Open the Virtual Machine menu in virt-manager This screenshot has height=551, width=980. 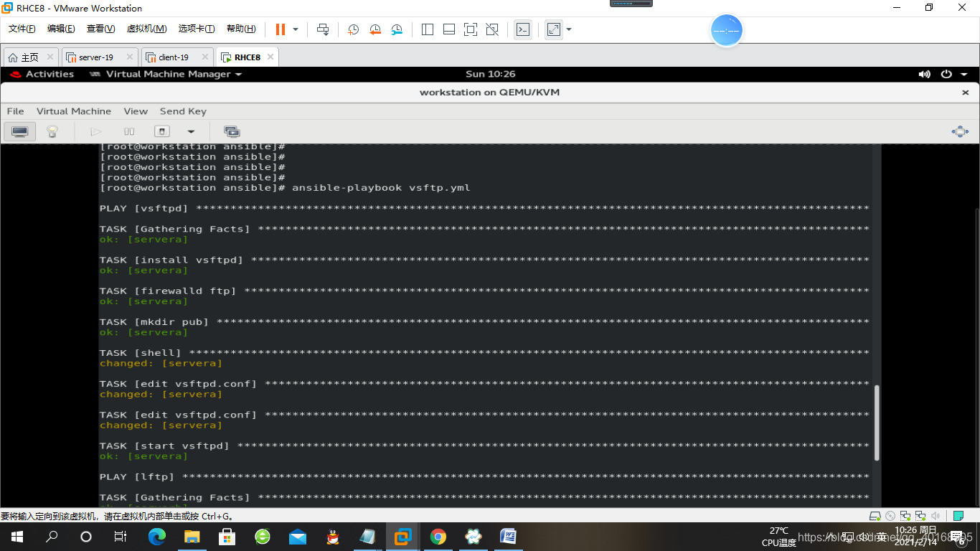pos(74,111)
